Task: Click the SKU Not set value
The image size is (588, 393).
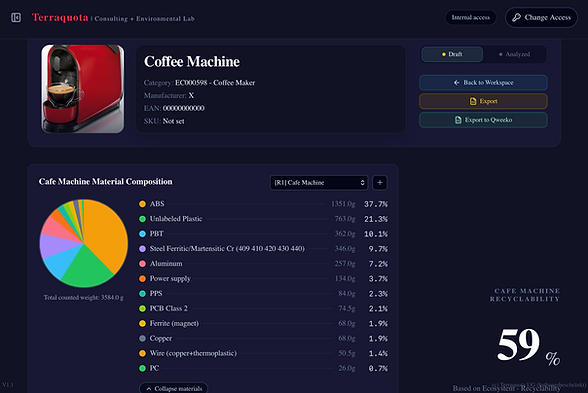Action: click(x=174, y=121)
